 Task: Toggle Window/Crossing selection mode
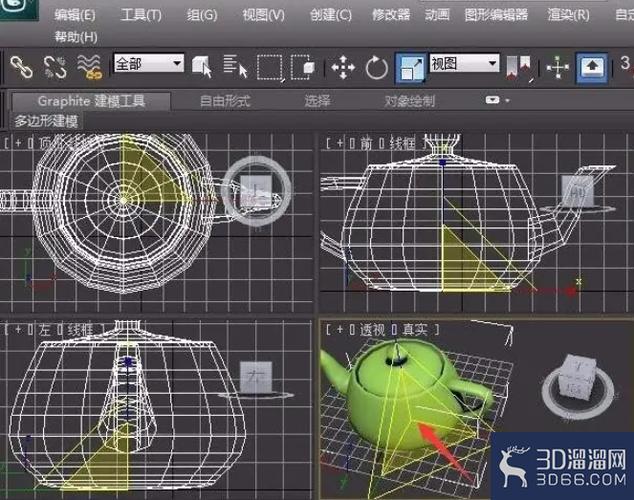tap(302, 67)
